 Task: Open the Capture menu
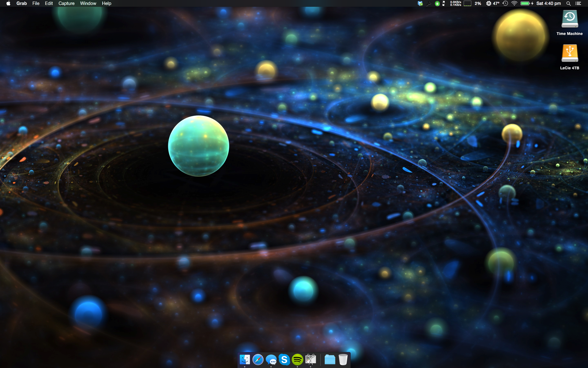tap(66, 3)
